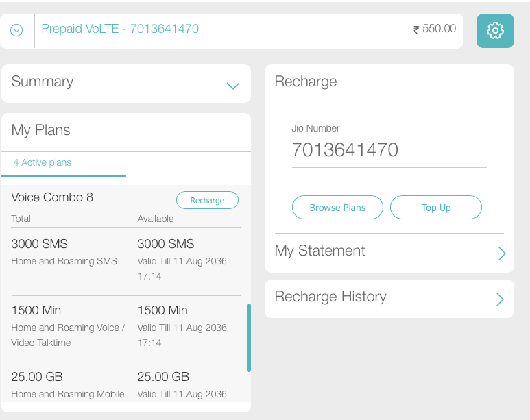Click the Top Up button
530x420 pixels.
pos(435,208)
